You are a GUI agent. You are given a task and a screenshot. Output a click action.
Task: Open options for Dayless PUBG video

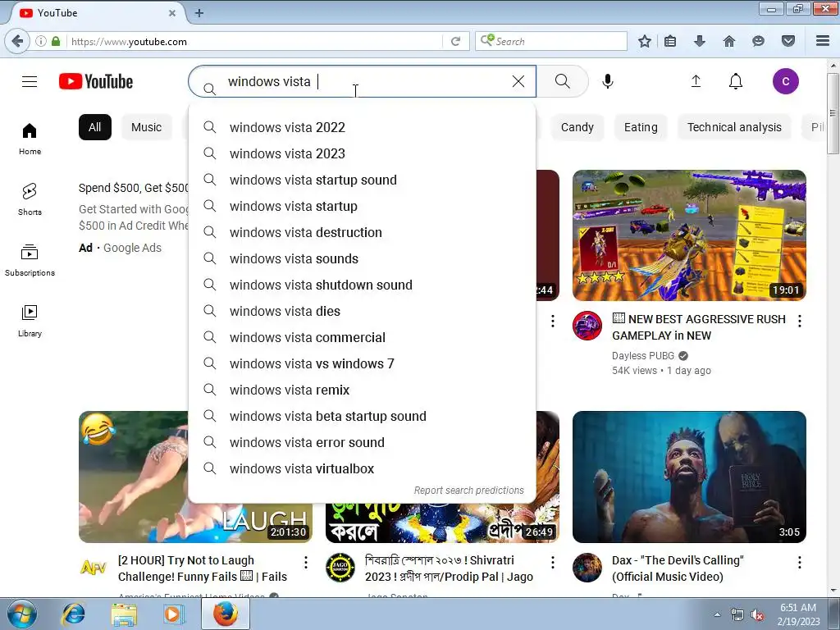(x=799, y=321)
